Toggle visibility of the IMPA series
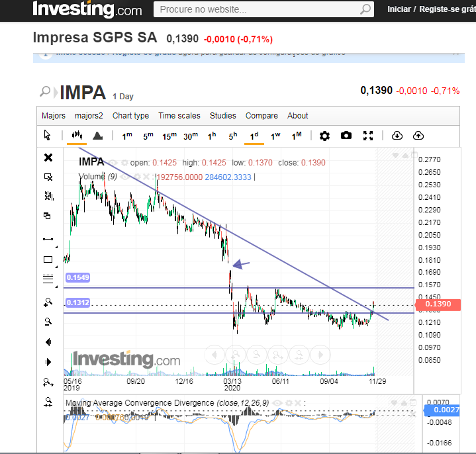476x454 pixels. (x=113, y=163)
